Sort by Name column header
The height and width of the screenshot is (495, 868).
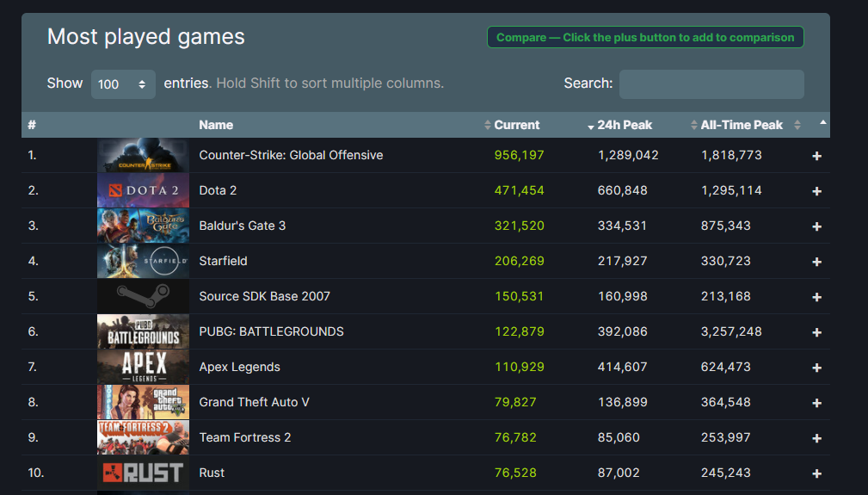[216, 125]
